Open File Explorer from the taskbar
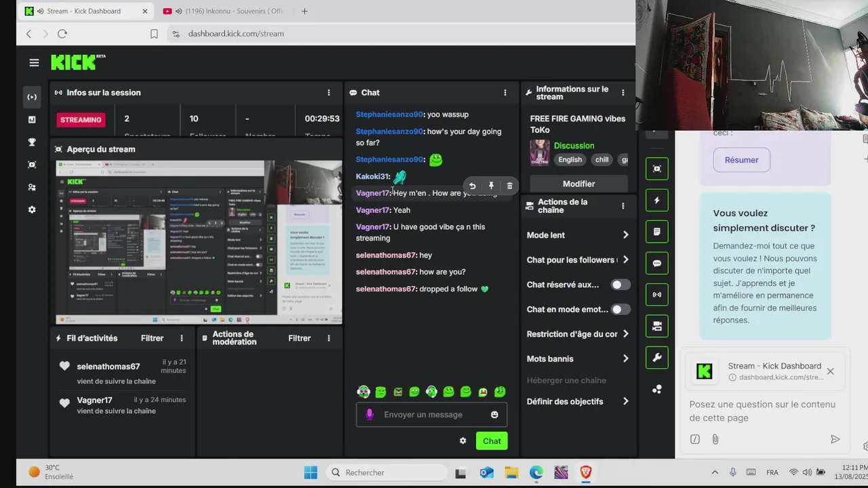 (511, 472)
